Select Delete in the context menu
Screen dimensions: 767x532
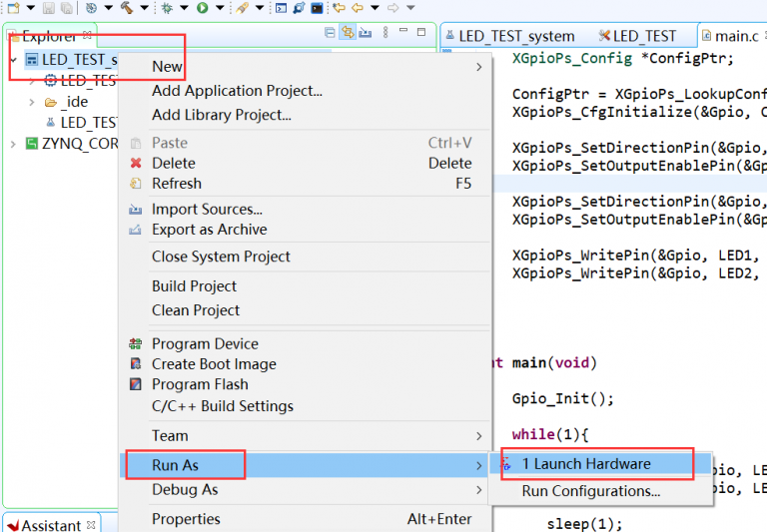[173, 163]
